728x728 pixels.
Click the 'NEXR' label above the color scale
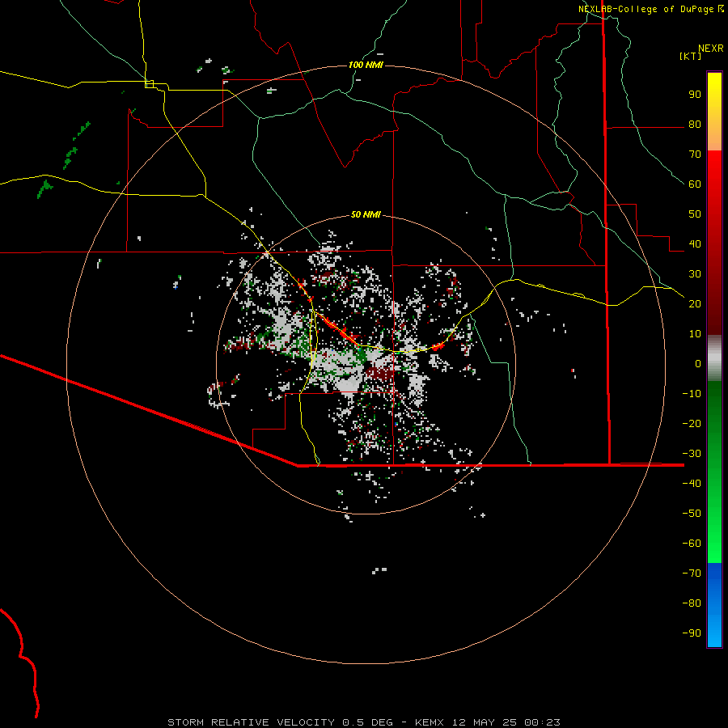coord(710,49)
